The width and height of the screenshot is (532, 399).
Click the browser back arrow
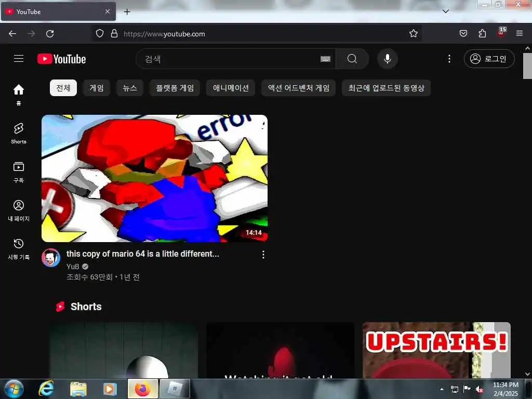pos(12,34)
